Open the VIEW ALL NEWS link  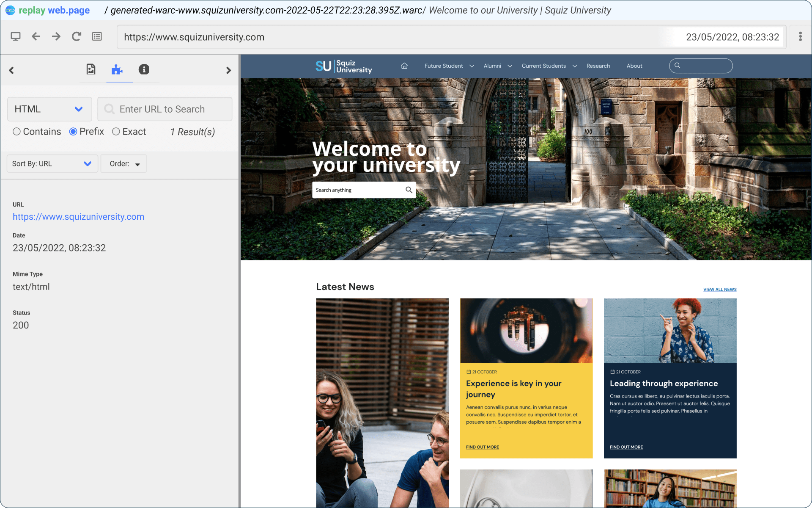coord(720,290)
